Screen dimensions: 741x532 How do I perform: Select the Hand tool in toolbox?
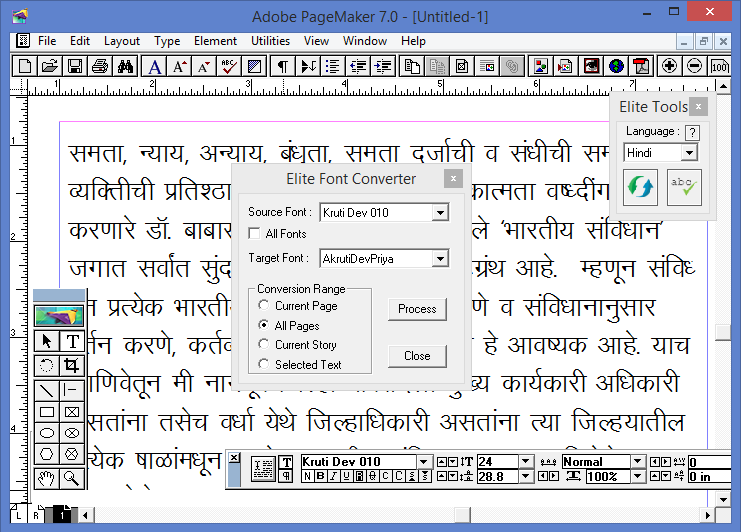pyautogui.click(x=47, y=478)
